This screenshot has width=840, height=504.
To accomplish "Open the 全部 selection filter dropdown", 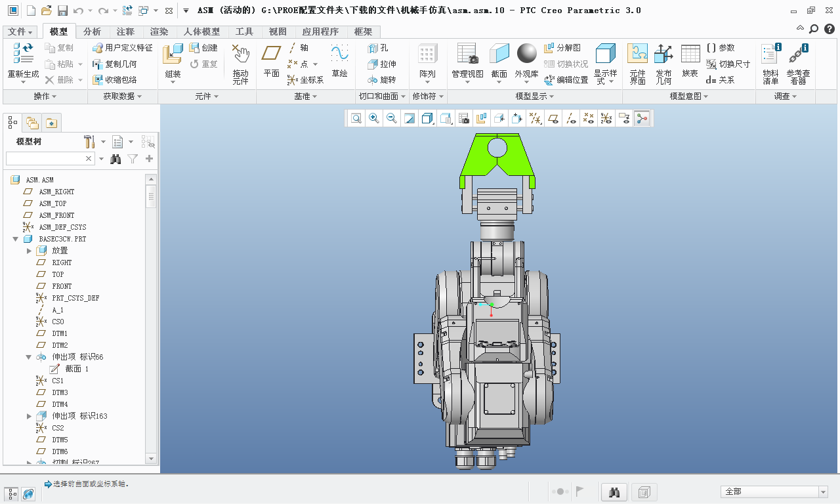I will click(x=823, y=492).
